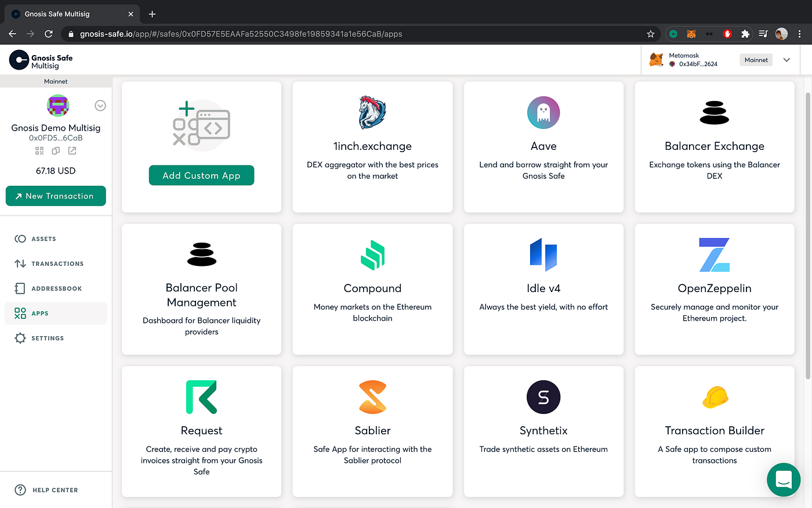Click the Synthetix dark circle logo
The width and height of the screenshot is (812, 508).
point(543,397)
